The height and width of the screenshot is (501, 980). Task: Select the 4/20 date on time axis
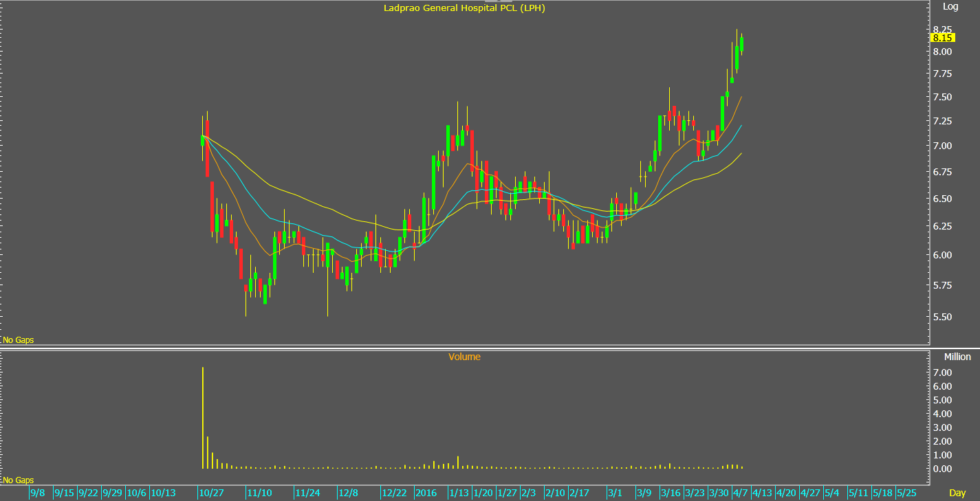click(786, 493)
